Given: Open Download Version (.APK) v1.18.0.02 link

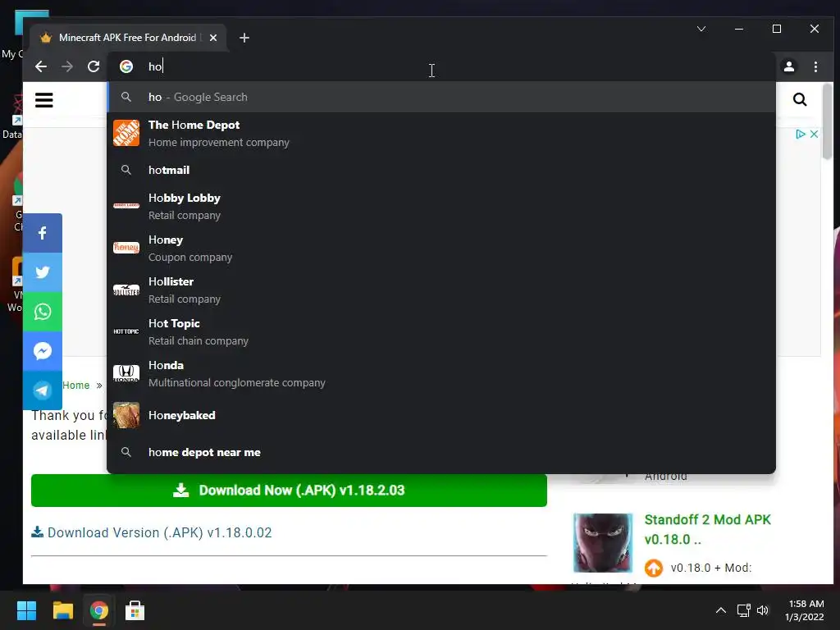Looking at the screenshot, I should (x=152, y=532).
